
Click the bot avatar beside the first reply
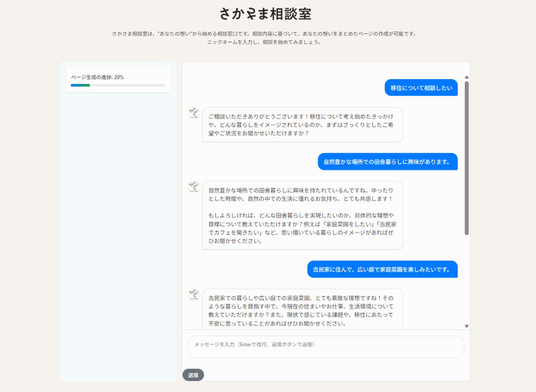coord(194,113)
